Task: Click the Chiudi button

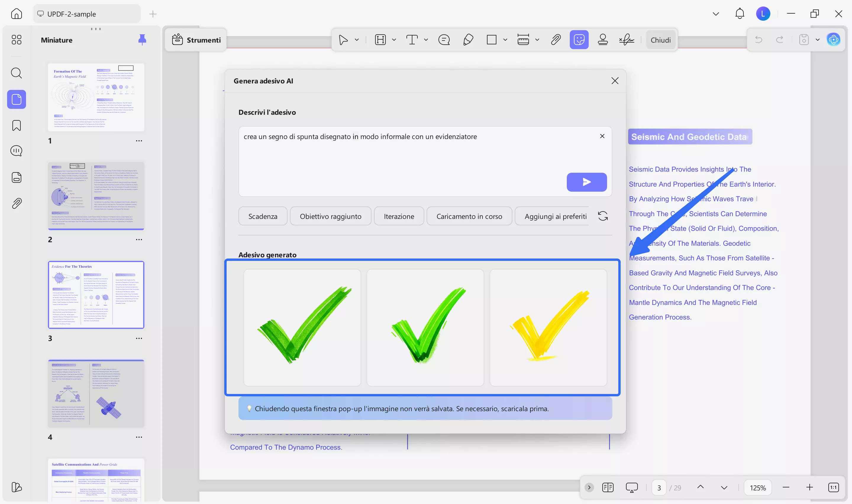Action: pos(661,40)
